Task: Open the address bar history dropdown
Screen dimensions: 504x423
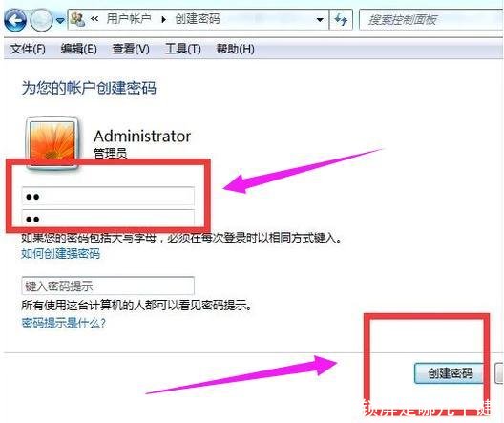Action: [x=320, y=20]
